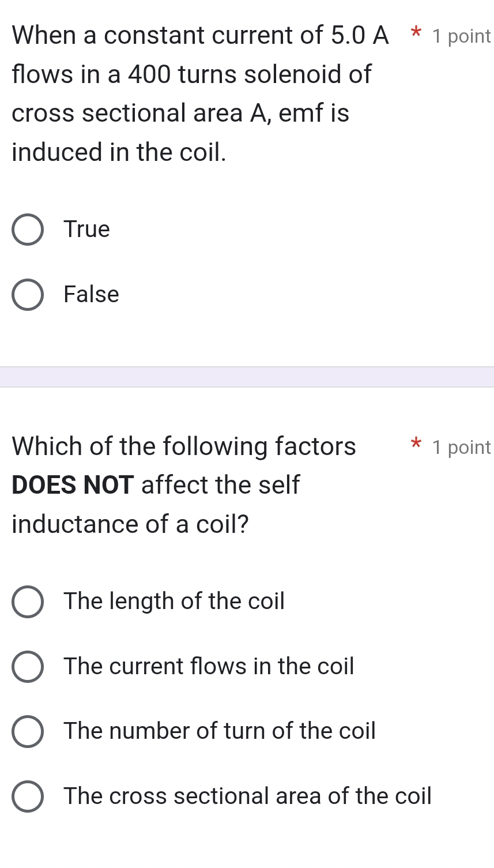Image resolution: width=494 pixels, height=868 pixels.
Task: Click "The length of the coil" label text
Action: coord(174,602)
